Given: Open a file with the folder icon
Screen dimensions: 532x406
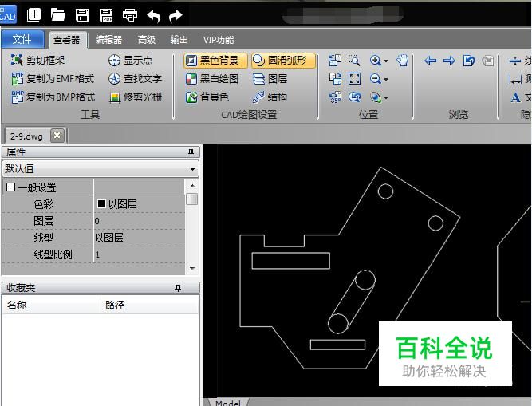Looking at the screenshot, I should (58, 14).
